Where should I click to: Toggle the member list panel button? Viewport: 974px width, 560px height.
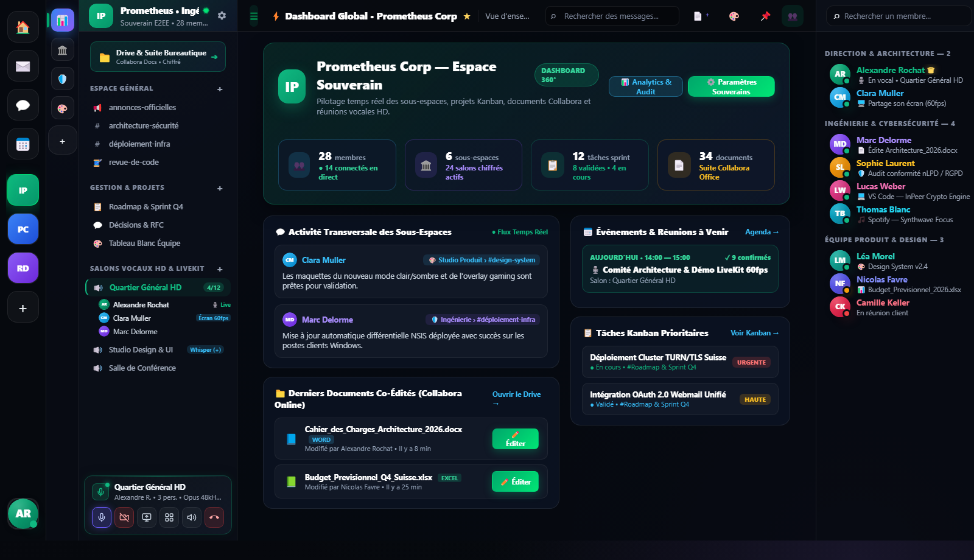click(793, 16)
